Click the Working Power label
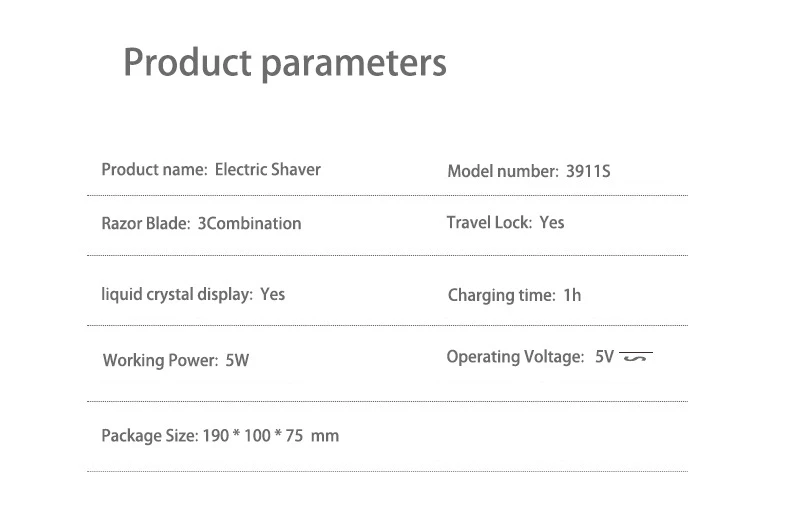The image size is (790, 520). (160, 360)
